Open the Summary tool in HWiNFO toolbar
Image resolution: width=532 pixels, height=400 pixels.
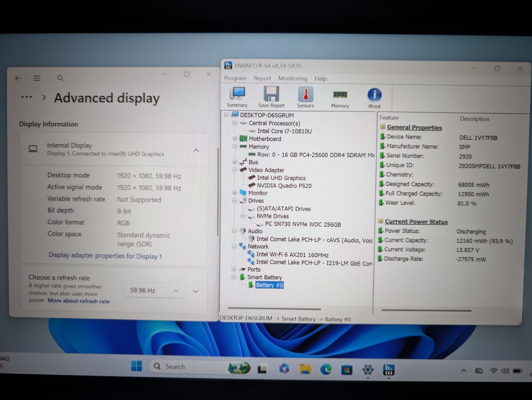point(237,97)
